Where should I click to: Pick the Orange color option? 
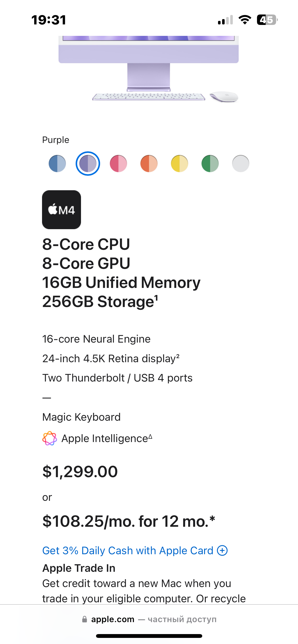[149, 164]
